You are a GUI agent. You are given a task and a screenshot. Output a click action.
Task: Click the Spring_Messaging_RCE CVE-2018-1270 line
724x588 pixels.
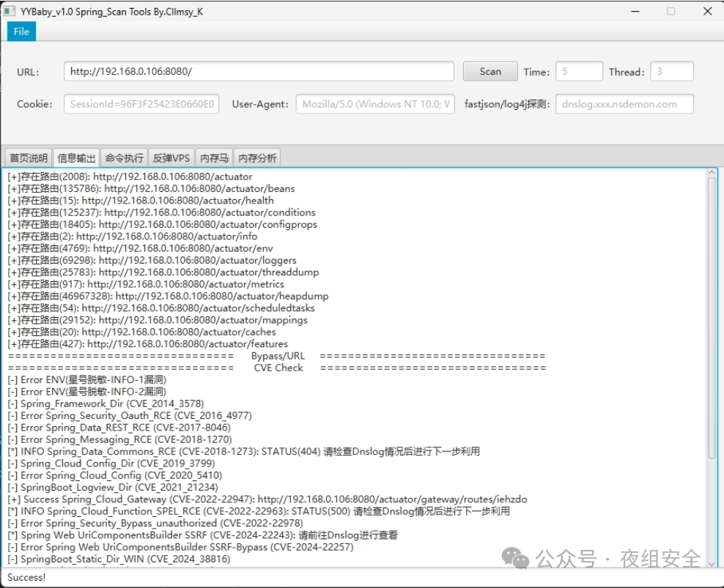pyautogui.click(x=119, y=439)
